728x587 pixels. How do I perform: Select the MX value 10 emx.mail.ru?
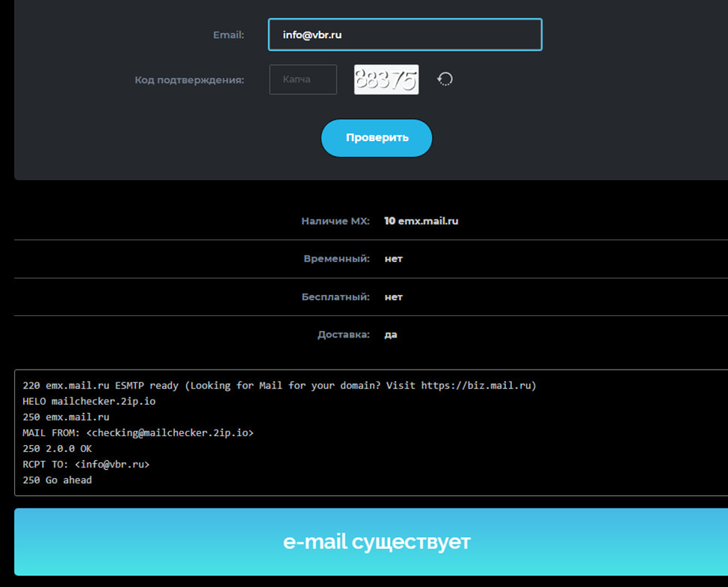(421, 221)
